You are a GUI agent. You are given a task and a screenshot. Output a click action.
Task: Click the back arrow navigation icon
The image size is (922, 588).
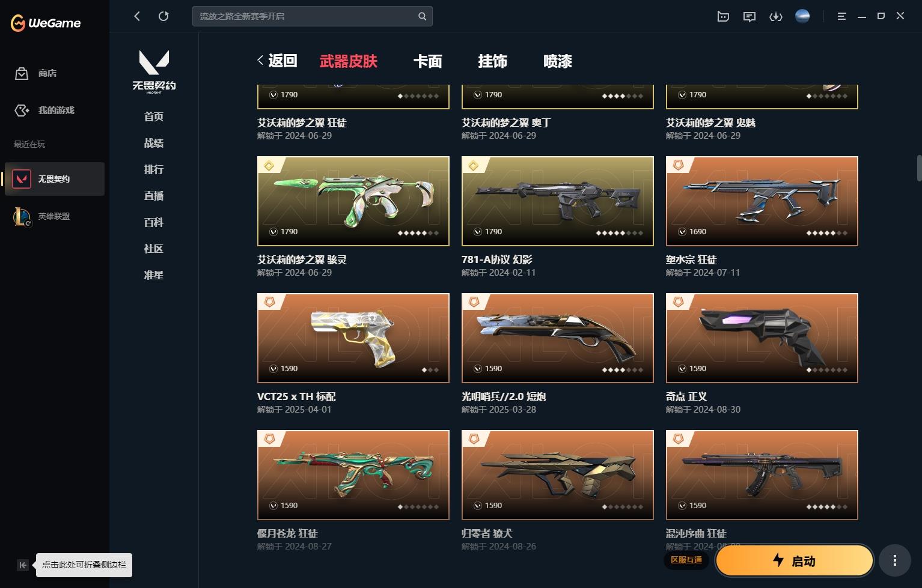(137, 16)
